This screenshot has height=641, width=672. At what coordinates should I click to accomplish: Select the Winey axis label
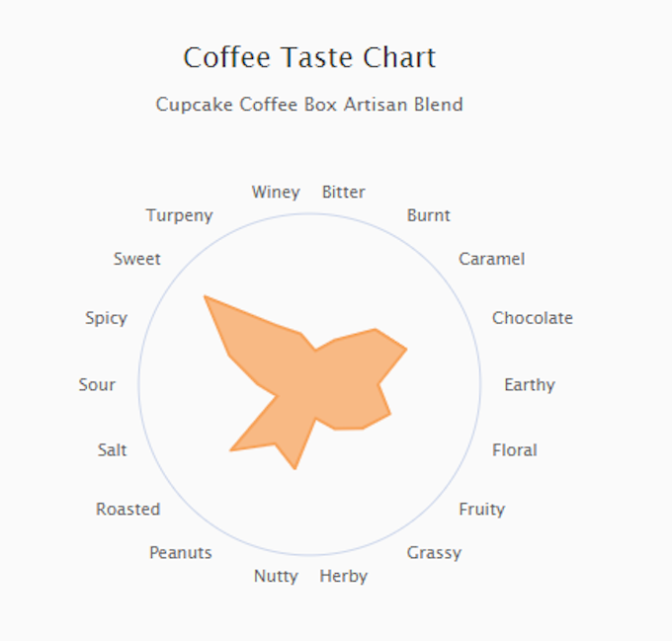[x=276, y=193]
